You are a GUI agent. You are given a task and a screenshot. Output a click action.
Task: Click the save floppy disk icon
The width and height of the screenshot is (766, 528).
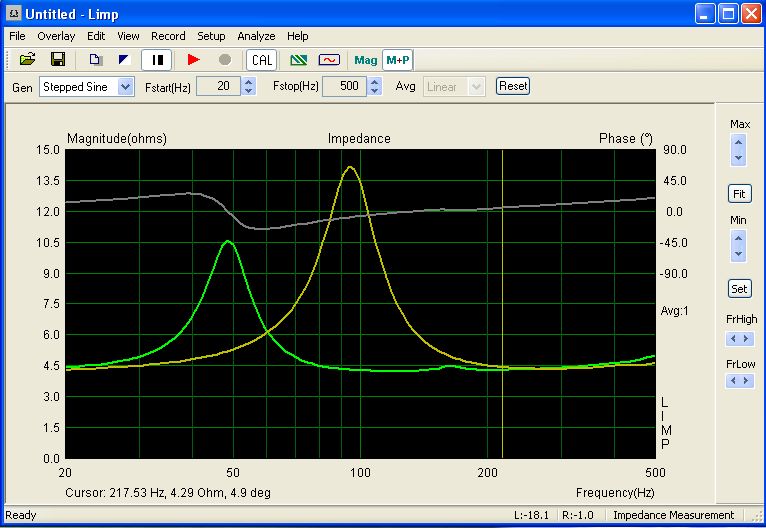58,60
